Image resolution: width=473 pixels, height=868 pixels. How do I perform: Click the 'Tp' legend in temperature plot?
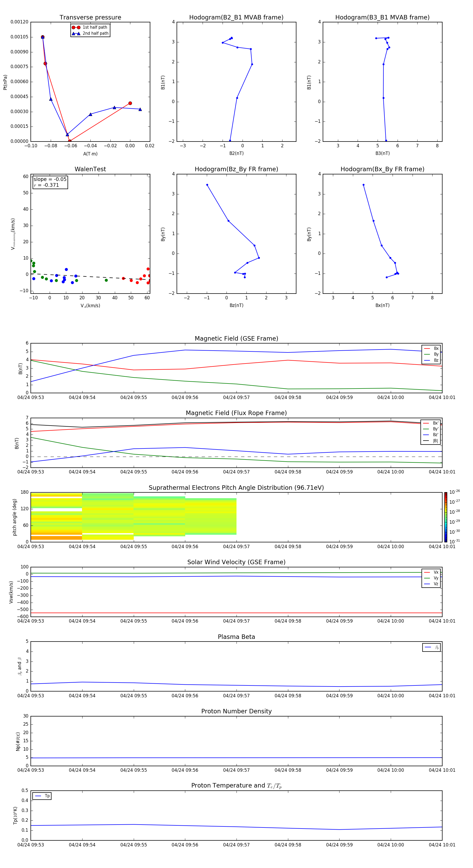coord(42,796)
